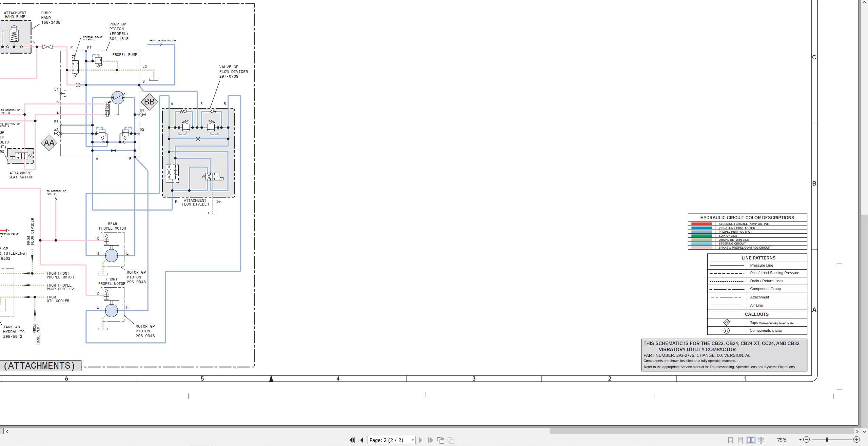868x446 pixels.
Task: Go to the first page
Action: coord(352,440)
